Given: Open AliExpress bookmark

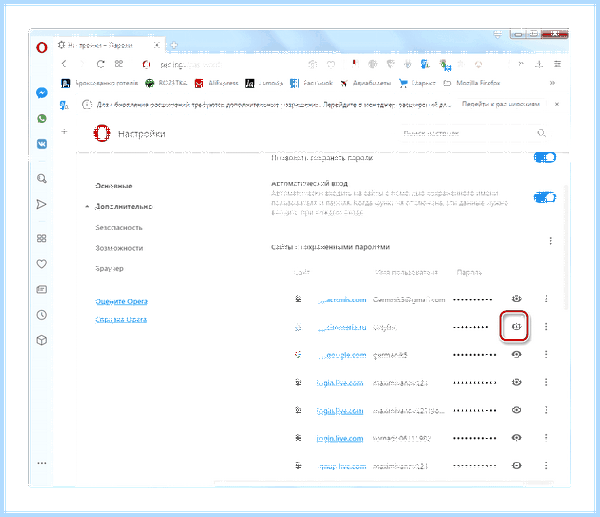Looking at the screenshot, I should tap(217, 83).
